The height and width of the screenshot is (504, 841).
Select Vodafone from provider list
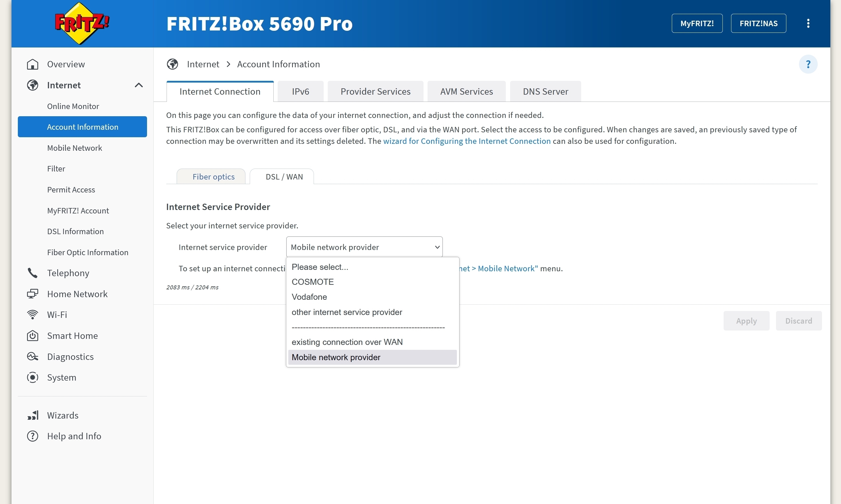coord(372,297)
